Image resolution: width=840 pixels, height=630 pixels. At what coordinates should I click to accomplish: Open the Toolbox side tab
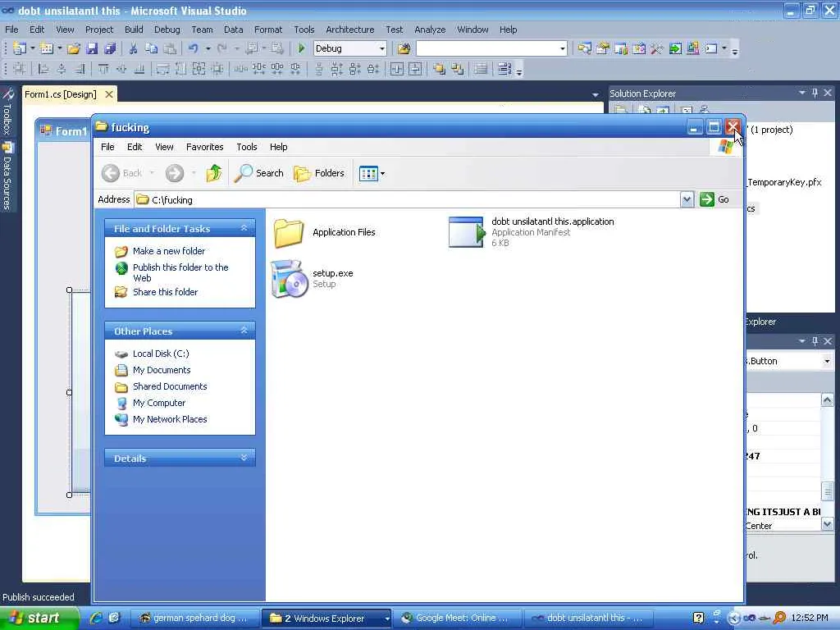tap(7, 112)
